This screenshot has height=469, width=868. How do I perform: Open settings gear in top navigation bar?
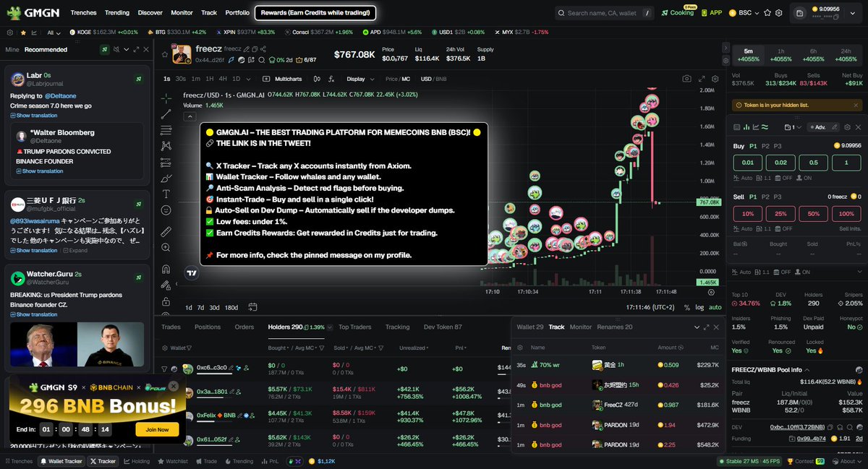point(779,12)
